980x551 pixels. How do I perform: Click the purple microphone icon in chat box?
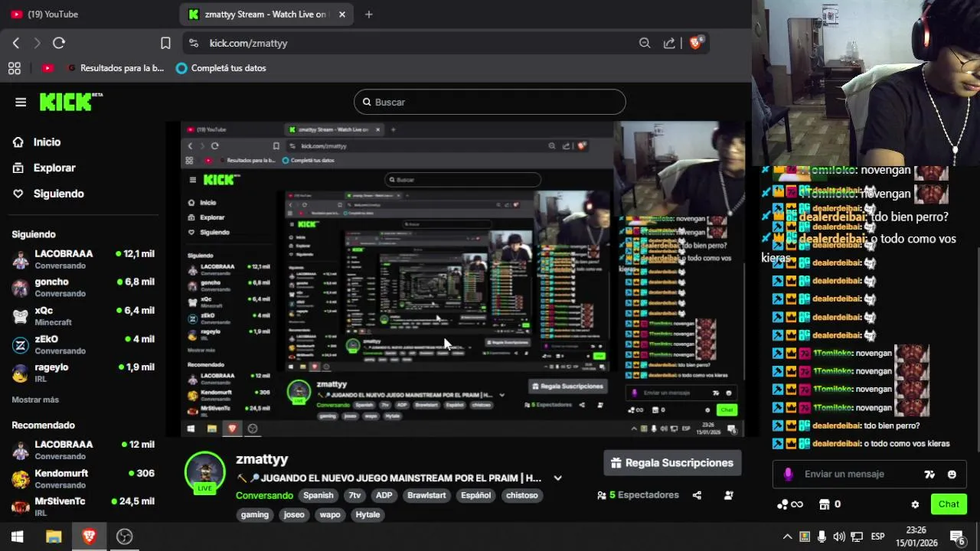coord(789,474)
